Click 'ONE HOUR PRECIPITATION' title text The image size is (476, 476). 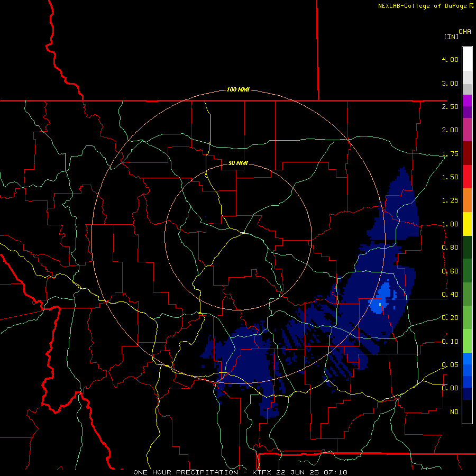[x=186, y=472]
